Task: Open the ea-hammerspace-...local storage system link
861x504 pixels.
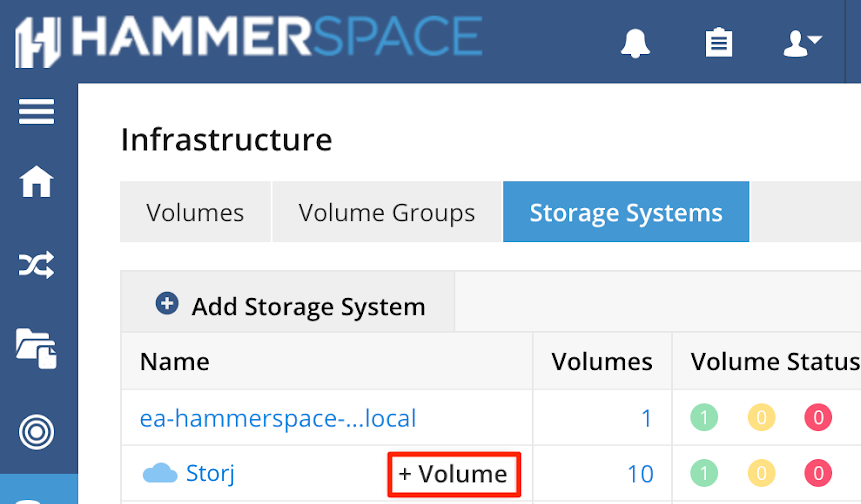Action: coord(278,418)
